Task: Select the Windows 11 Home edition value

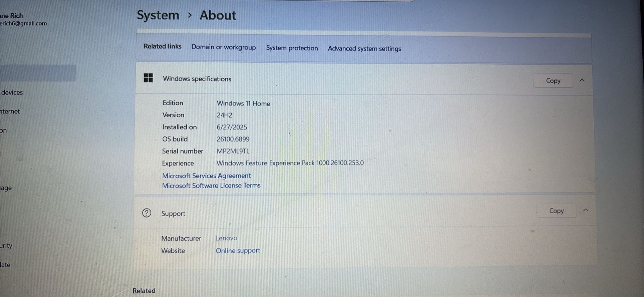Action: 243,103
